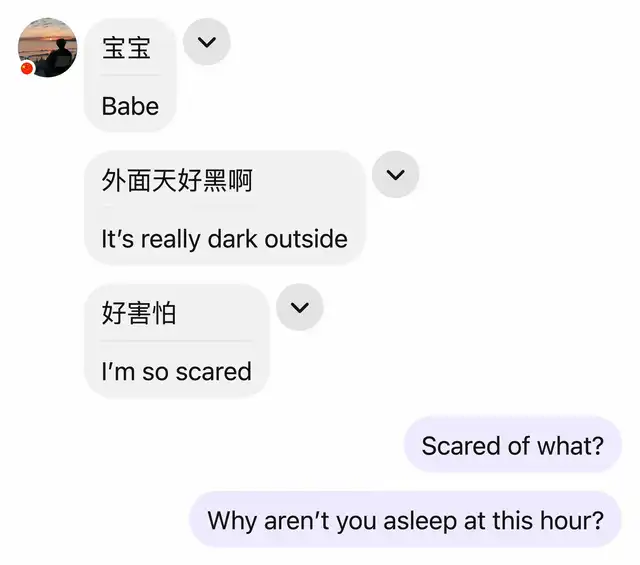The height and width of the screenshot is (565, 640).
Task: Select the translation 'It's really dark outside'
Action: [224, 239]
